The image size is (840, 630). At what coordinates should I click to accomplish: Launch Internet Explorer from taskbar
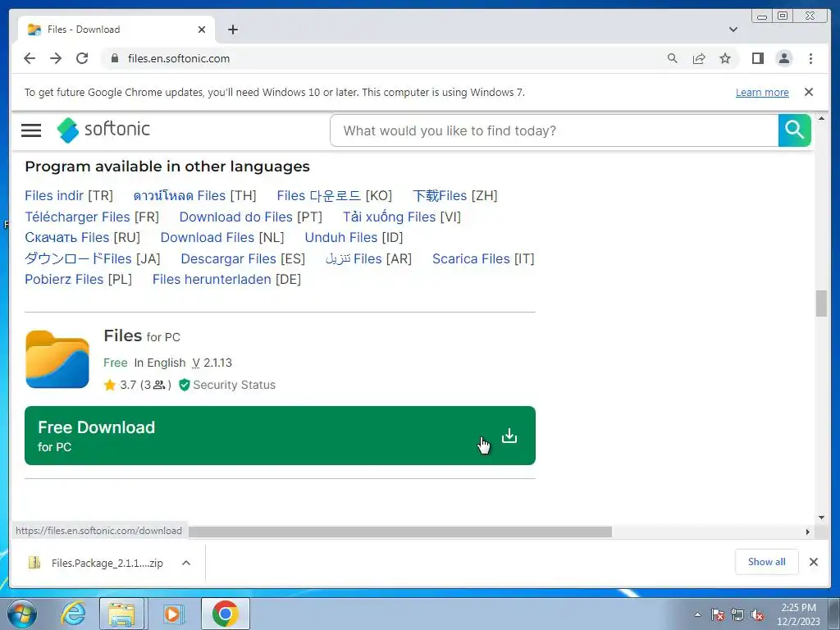pos(73,614)
